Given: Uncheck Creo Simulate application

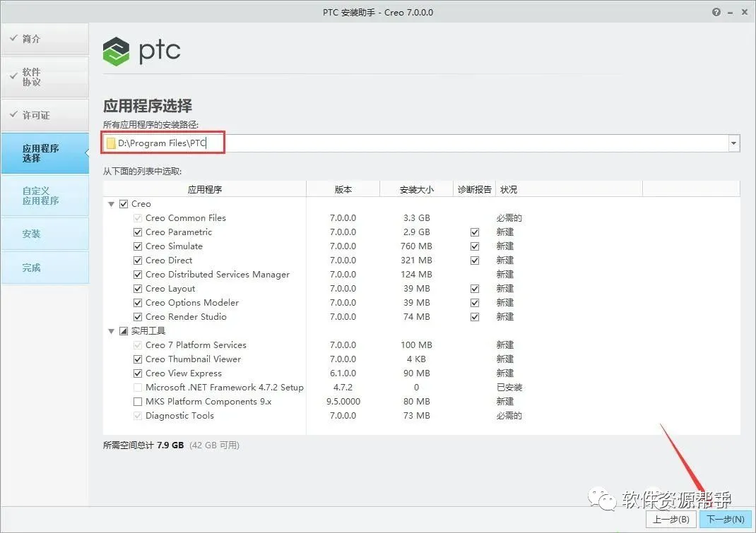Looking at the screenshot, I should coord(138,246).
